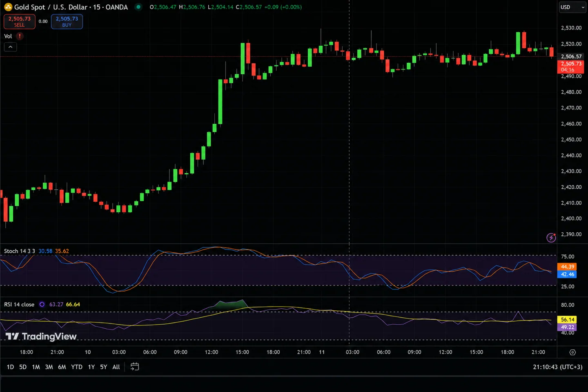
Task: Click the orange 44.39 Stoch axis label
Action: click(567, 267)
